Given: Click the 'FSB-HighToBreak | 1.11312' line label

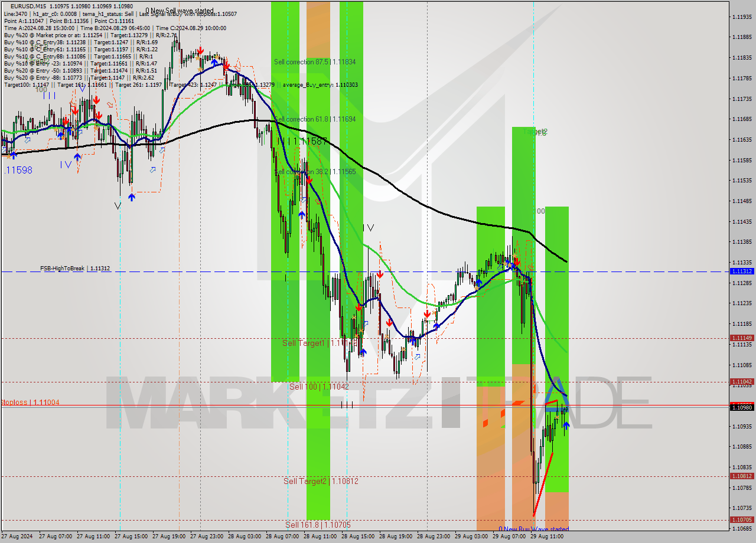Looking at the screenshot, I should [x=75, y=269].
